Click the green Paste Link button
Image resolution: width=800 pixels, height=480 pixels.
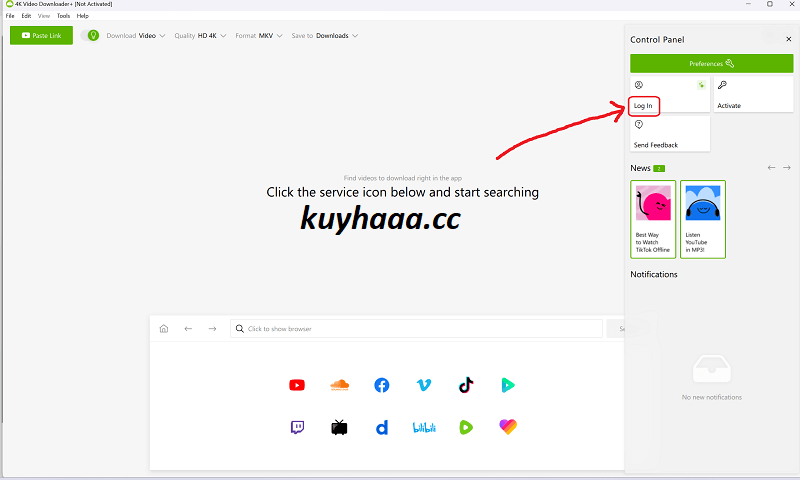point(41,35)
